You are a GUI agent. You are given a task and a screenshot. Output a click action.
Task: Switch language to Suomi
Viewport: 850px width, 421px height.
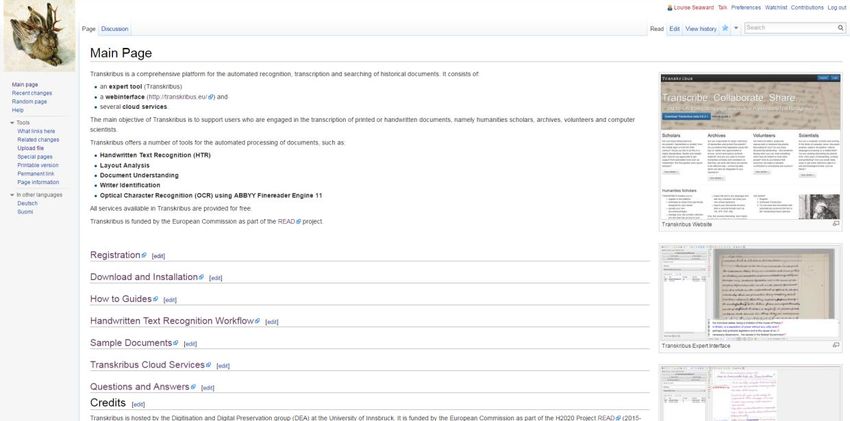[x=25, y=212]
